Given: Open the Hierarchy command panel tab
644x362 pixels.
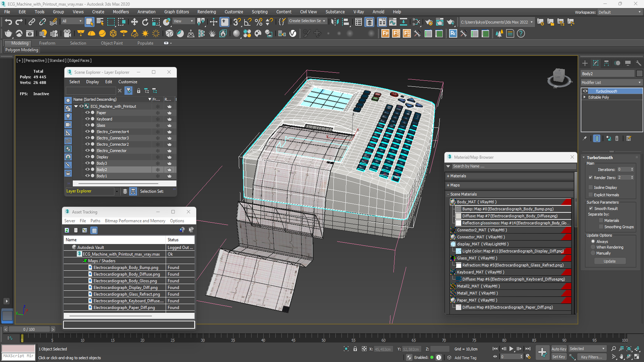Looking at the screenshot, I should click(606, 63).
